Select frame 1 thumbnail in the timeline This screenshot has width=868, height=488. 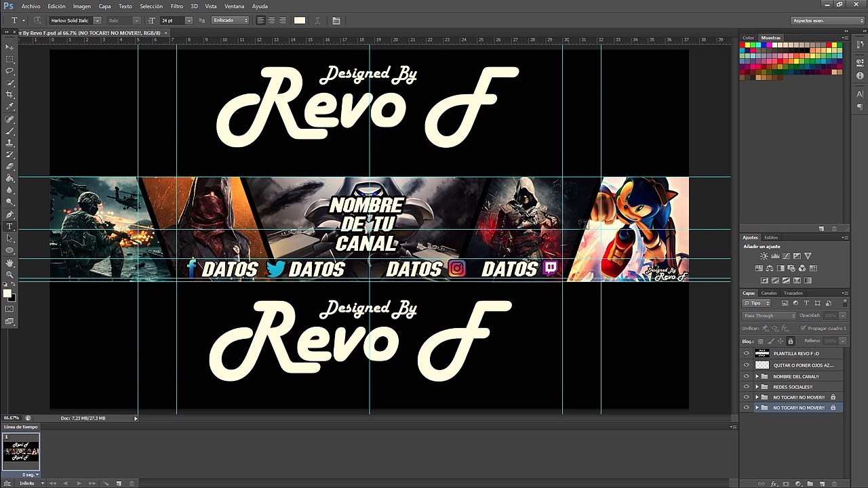(x=22, y=452)
